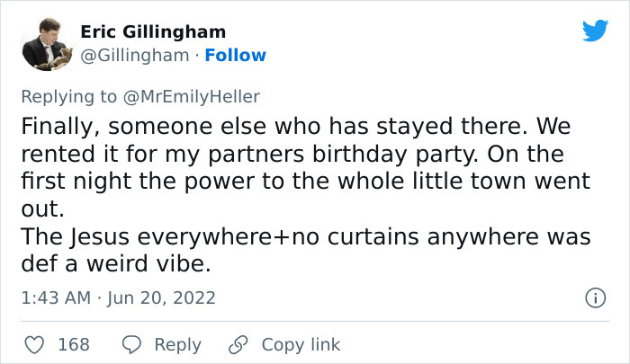Click the Jun 20, 2022 date
The width and height of the screenshot is (630, 364).
[163, 297]
